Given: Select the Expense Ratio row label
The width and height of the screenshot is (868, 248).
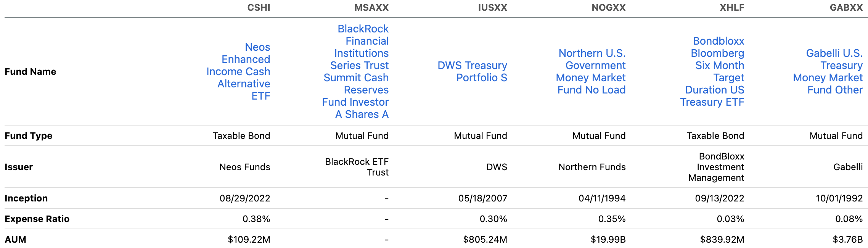Looking at the screenshot, I should [x=37, y=219].
